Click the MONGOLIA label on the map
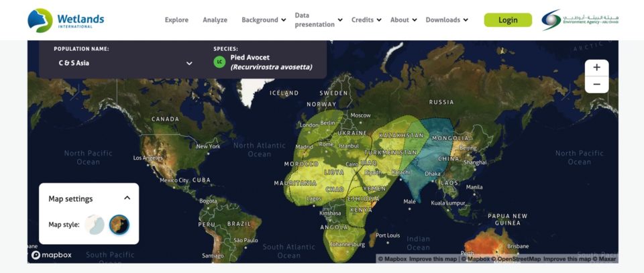644x273 pixels. pos(450,138)
